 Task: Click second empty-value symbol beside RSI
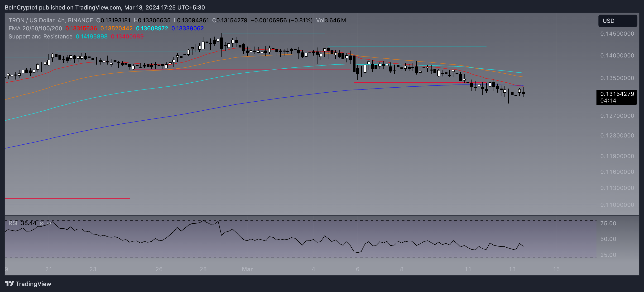(x=49, y=223)
